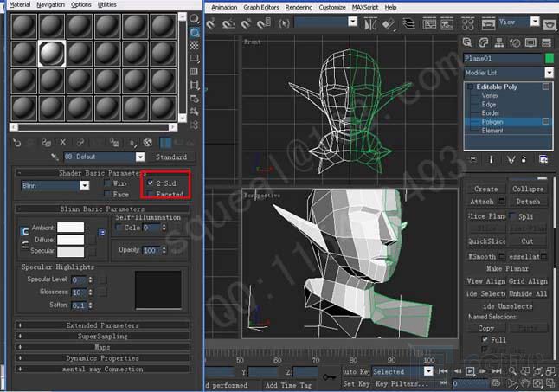The height and width of the screenshot is (392, 559).
Task: Click the Attach button
Action: click(482, 202)
